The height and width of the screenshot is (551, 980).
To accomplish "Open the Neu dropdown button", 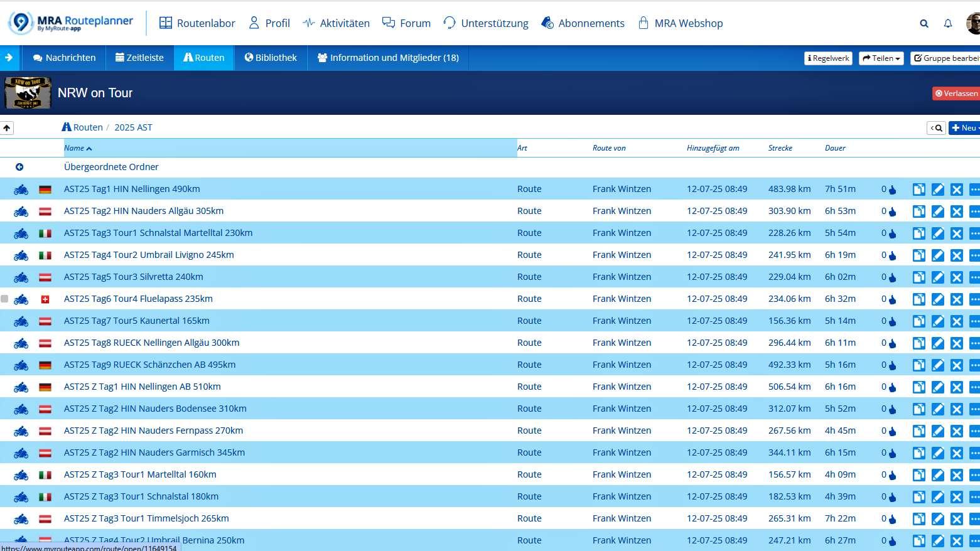I will point(964,127).
